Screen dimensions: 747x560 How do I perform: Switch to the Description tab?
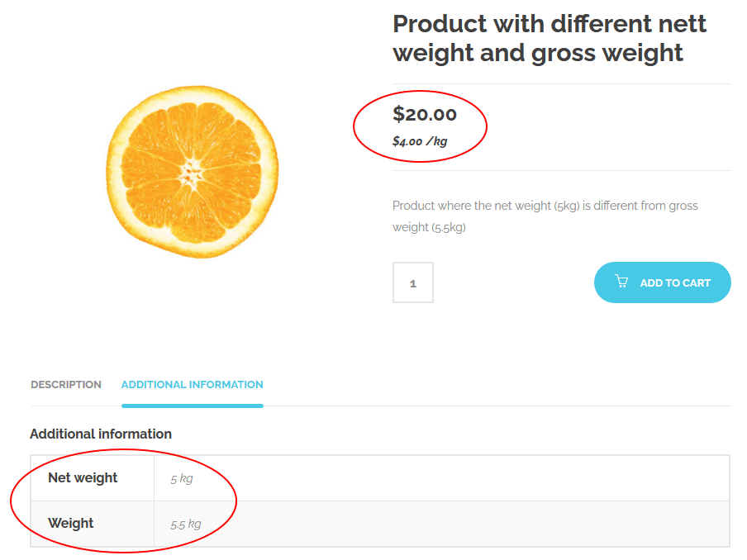(x=66, y=385)
